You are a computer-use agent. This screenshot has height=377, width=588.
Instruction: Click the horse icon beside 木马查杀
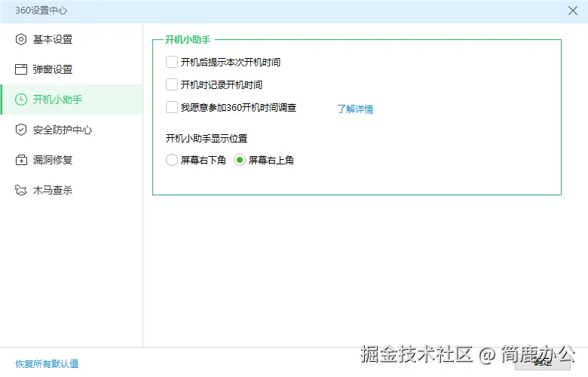coord(21,190)
